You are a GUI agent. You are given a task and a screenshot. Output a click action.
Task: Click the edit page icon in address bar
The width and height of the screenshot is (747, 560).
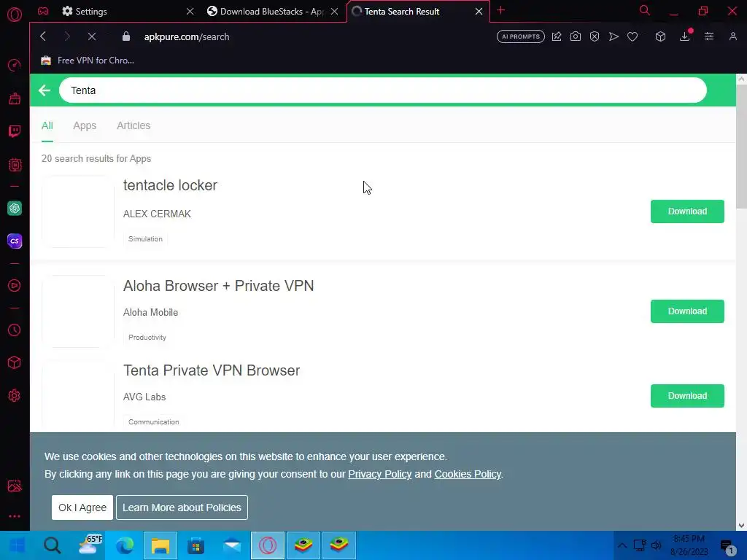557,36
